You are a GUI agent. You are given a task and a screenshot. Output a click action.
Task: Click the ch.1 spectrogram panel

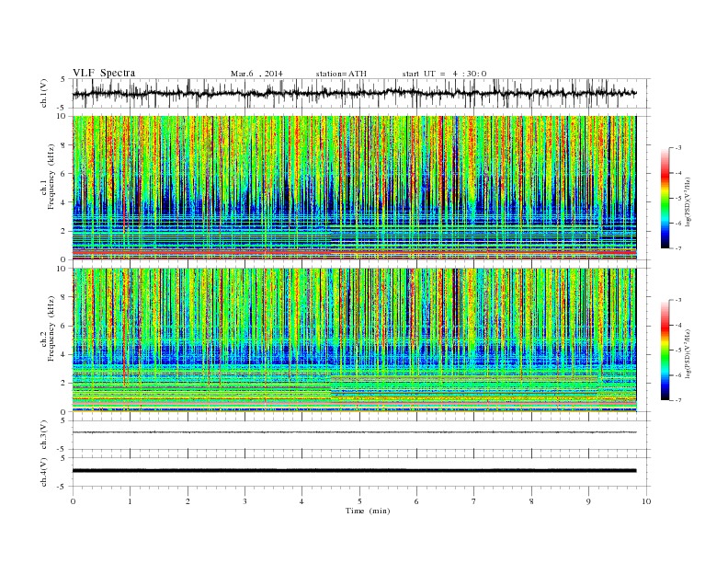pos(355,188)
